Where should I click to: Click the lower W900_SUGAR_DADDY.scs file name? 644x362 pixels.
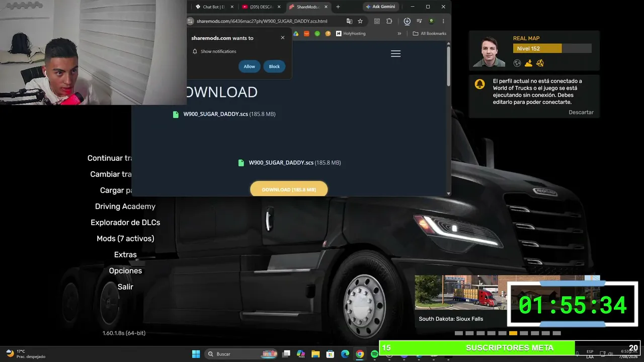pos(281,163)
